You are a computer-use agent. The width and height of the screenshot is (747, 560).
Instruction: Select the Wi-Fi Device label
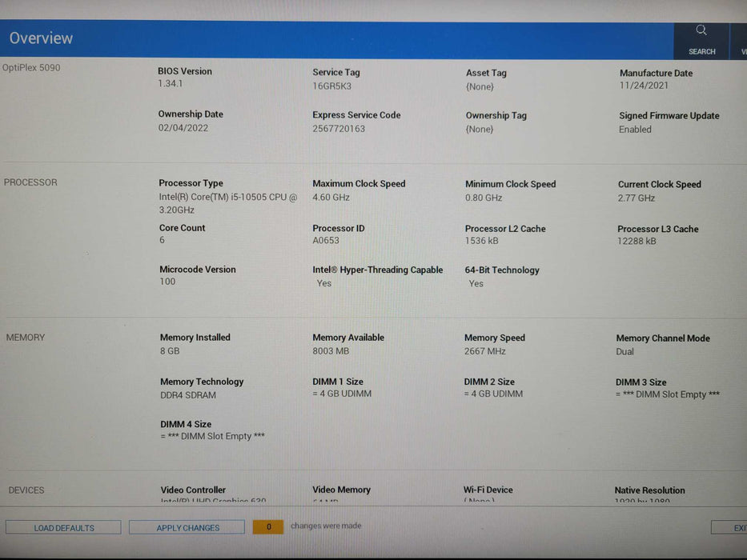click(x=488, y=490)
